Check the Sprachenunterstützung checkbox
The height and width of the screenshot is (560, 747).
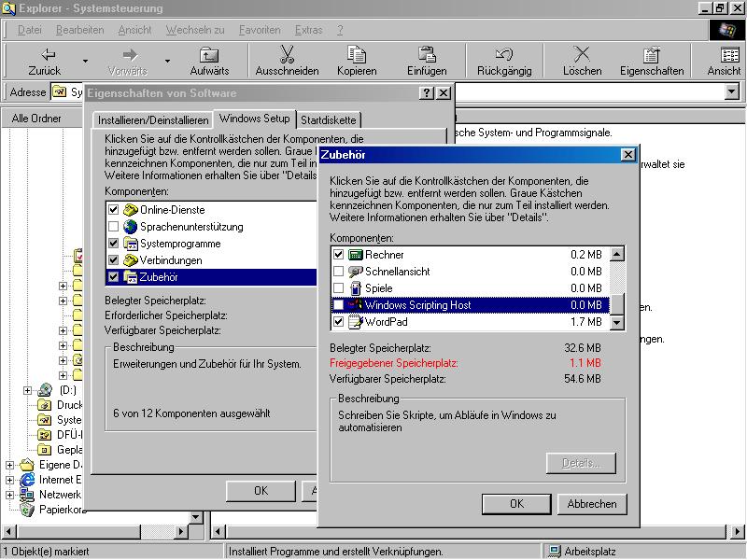click(x=113, y=227)
